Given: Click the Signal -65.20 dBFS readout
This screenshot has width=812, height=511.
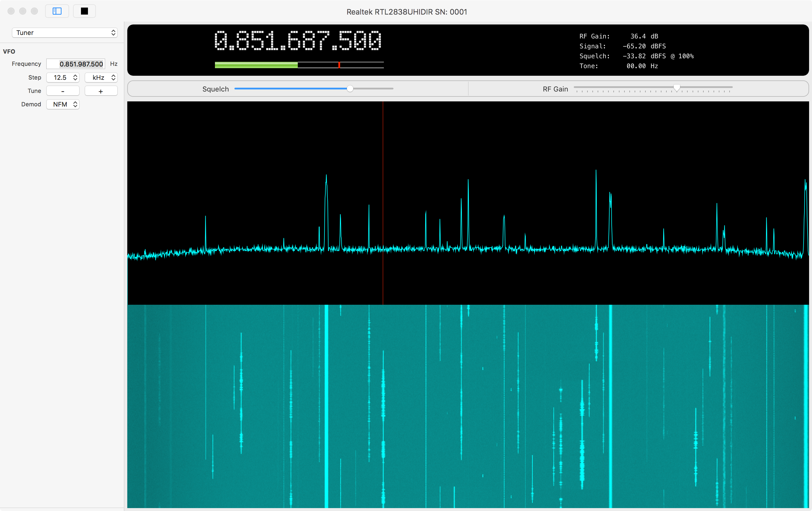Looking at the screenshot, I should click(x=622, y=46).
